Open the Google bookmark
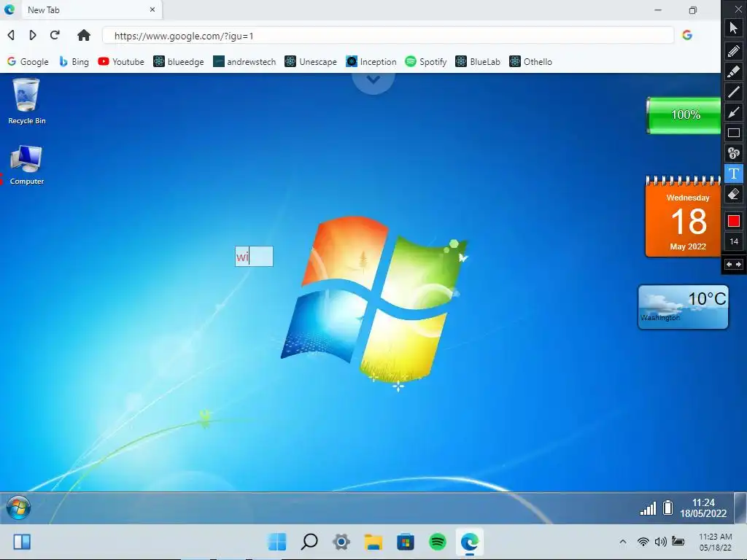Viewport: 747px width, 560px height. pyautogui.click(x=28, y=62)
